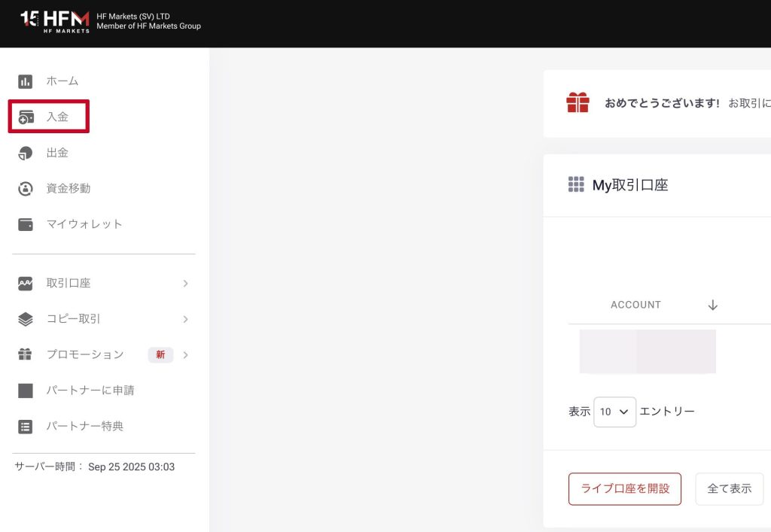Select the 資金移動 transfer icon
The height and width of the screenshot is (532, 771).
click(23, 188)
